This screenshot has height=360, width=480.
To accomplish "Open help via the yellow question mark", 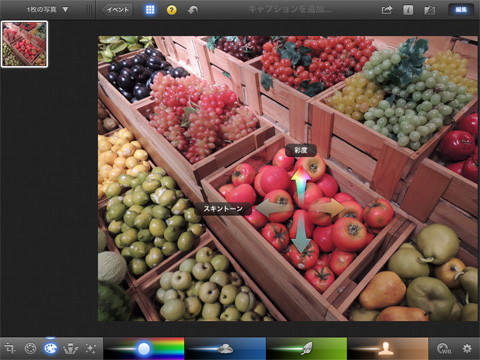I will tap(171, 10).
